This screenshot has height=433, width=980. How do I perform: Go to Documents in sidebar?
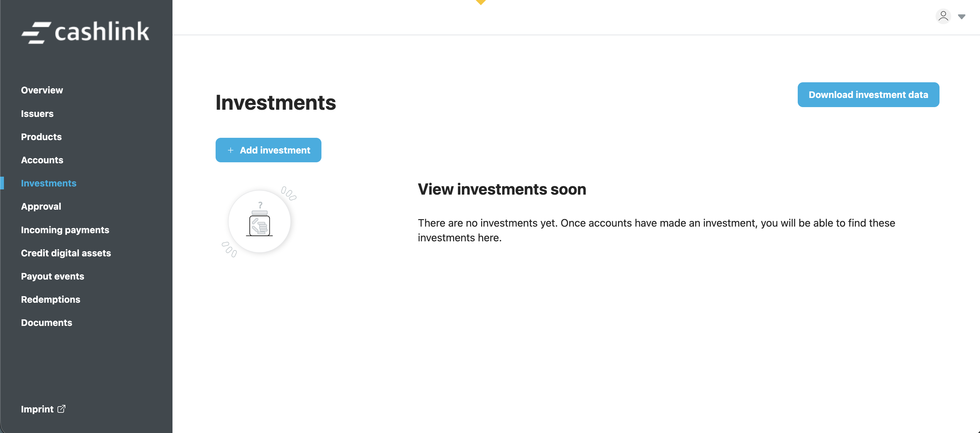point(46,323)
